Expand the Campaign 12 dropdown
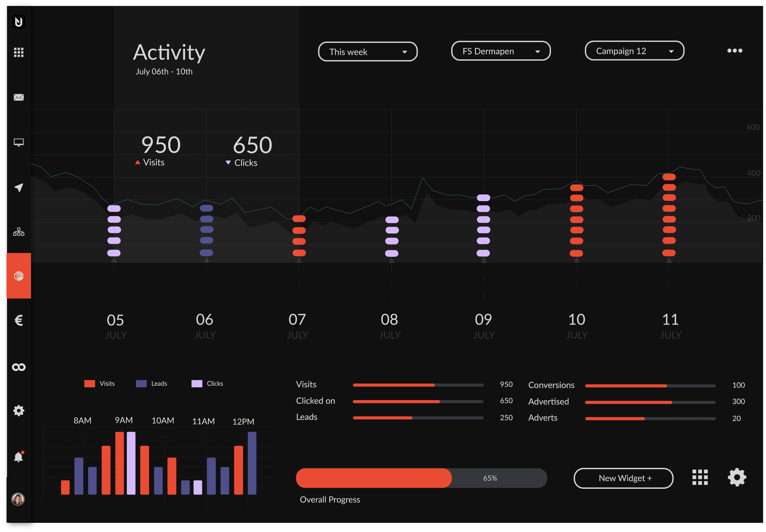This screenshot has height=532, width=766. (x=634, y=51)
